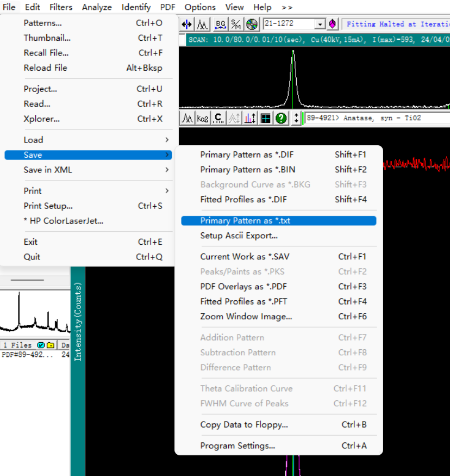450x476 pixels.
Task: Click the pattern thumbnail preview in left panel
Action: click(x=35, y=313)
